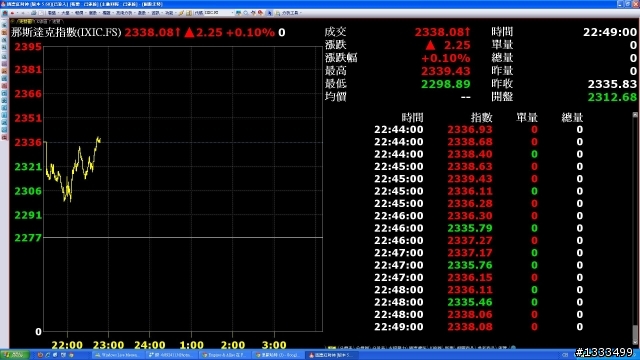Click the 2395 price label on chart axis
Screen dimensions: 640x360
(28, 47)
